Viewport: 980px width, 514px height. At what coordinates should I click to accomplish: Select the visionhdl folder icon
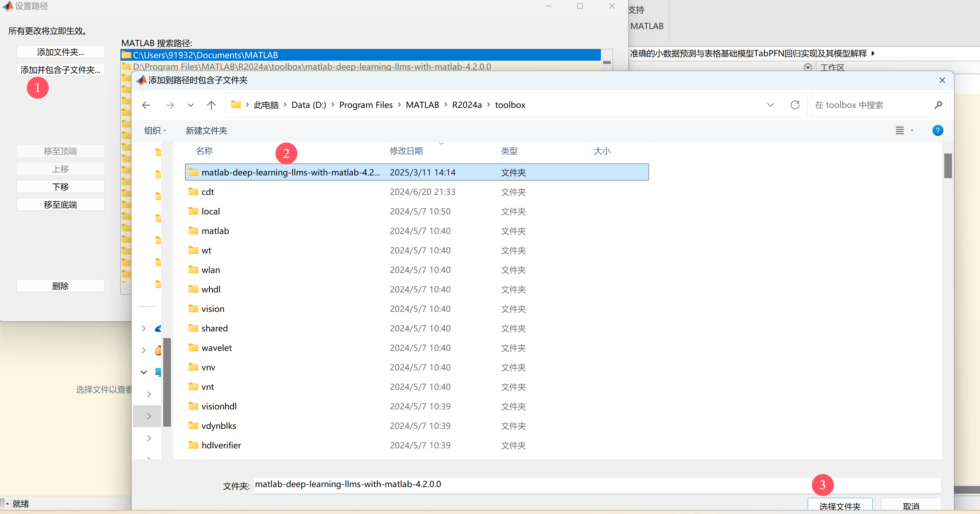(193, 406)
